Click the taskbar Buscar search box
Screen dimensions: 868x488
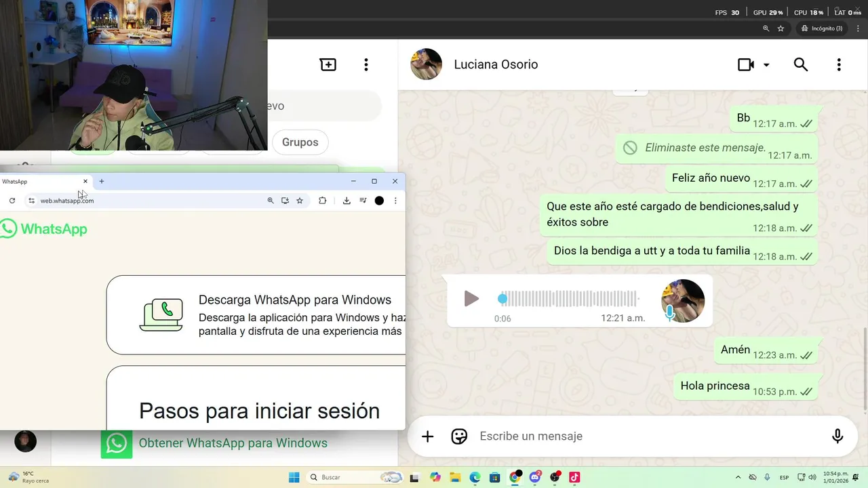coord(355,477)
